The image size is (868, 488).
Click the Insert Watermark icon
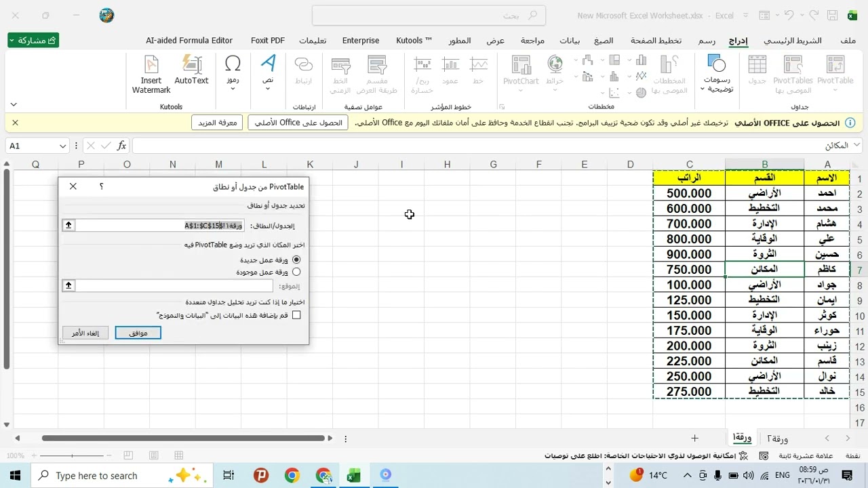[x=151, y=74]
